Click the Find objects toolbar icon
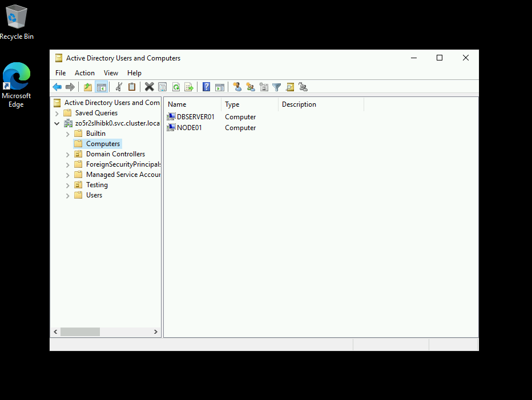Viewport: 532px width, 400px height. coord(290,87)
